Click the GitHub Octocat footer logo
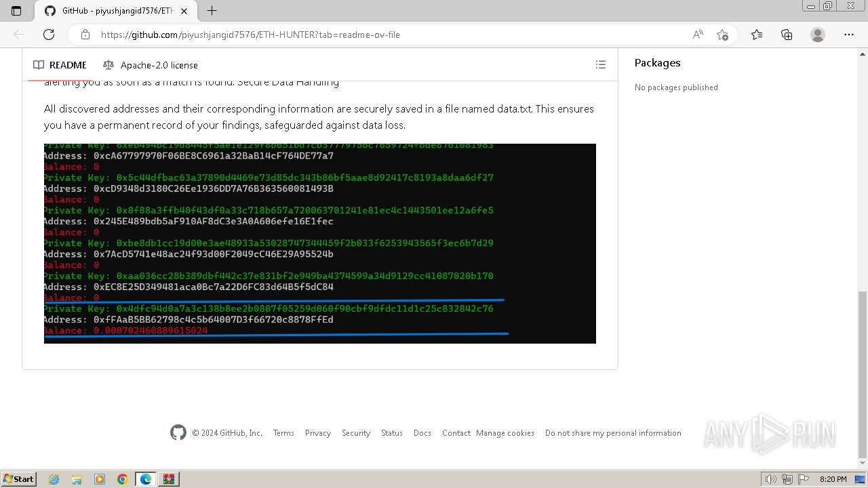868x488 pixels. (178, 432)
